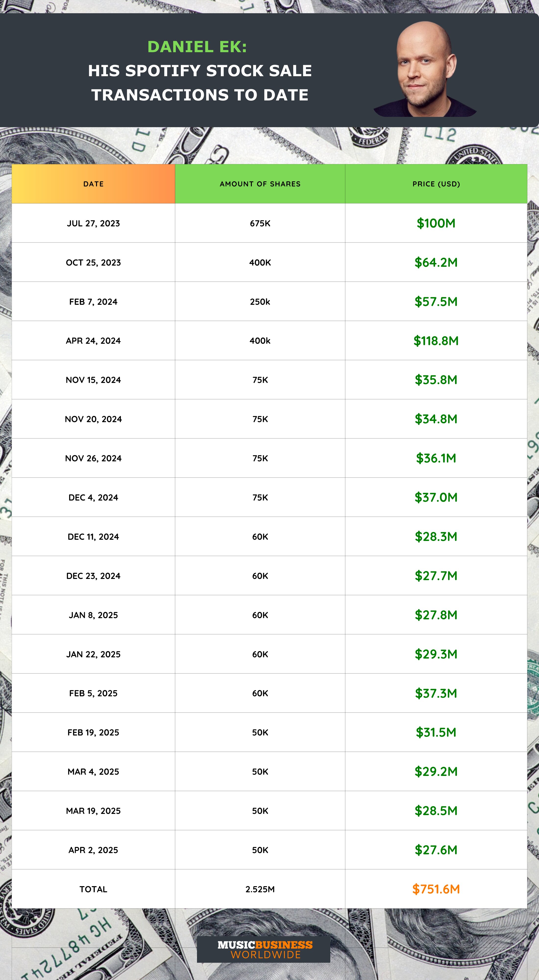Click the $100M price value
539x980 pixels.
click(436, 223)
